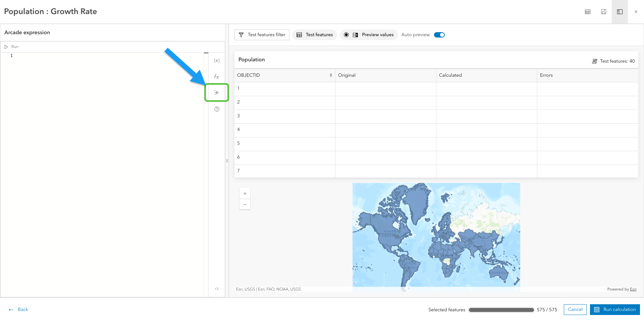644x321 pixels.
Task: Select OBJECTID row 5
Action: click(436, 144)
